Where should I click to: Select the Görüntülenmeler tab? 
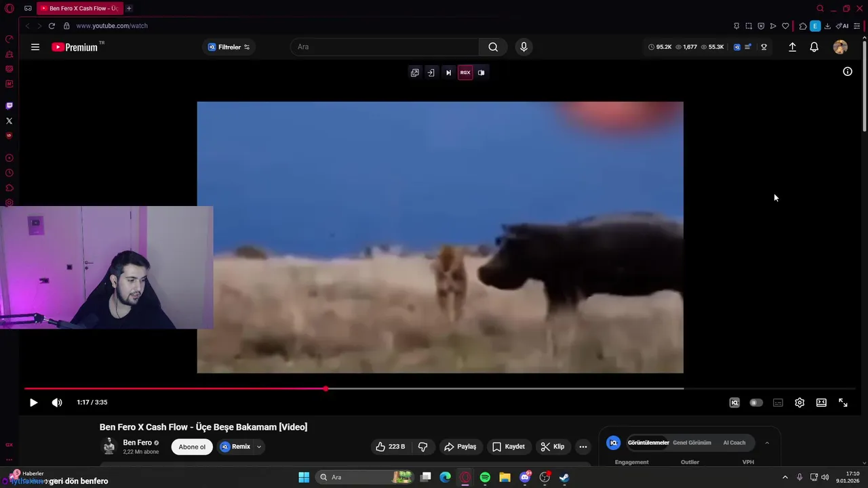648,443
